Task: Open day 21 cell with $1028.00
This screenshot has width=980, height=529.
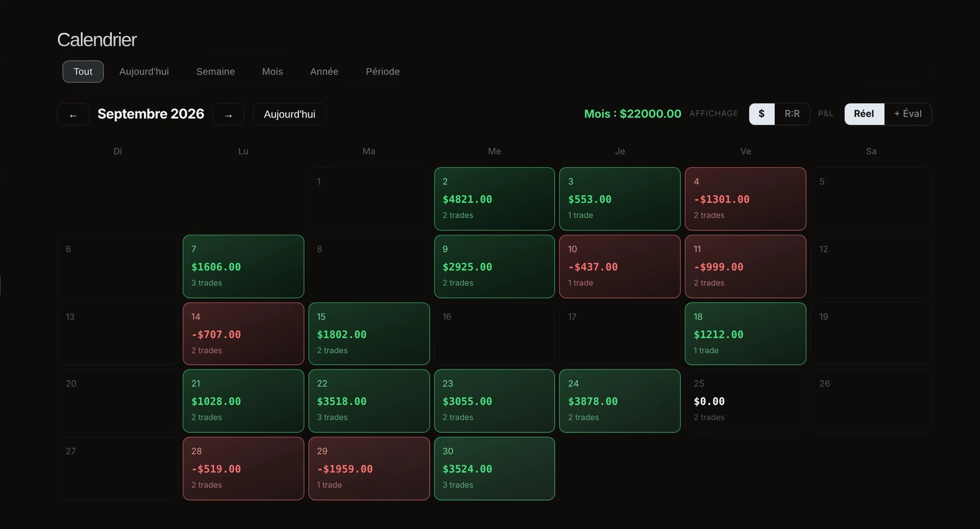Action: click(x=244, y=401)
